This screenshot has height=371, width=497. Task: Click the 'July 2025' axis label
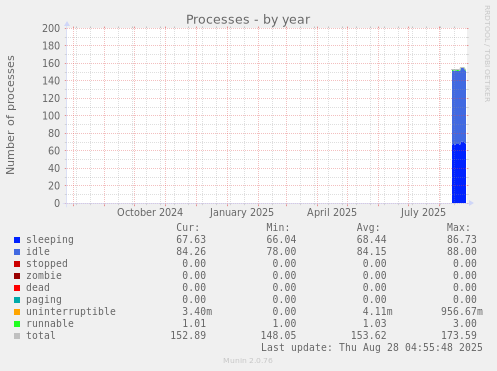tap(423, 212)
